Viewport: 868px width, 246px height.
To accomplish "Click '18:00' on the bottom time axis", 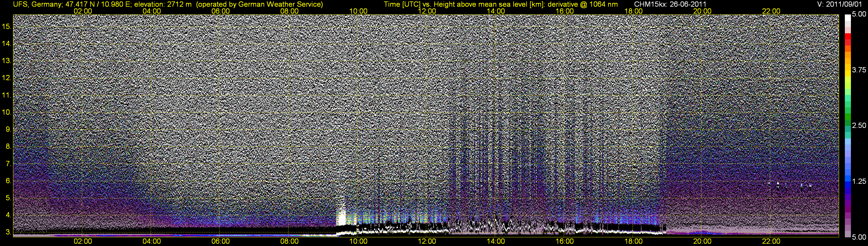I will click(633, 241).
